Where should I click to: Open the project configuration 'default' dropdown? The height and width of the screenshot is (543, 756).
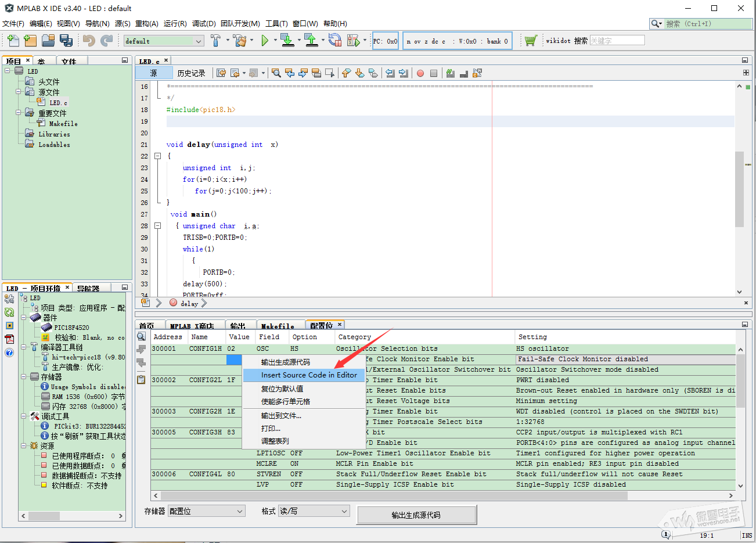click(164, 41)
